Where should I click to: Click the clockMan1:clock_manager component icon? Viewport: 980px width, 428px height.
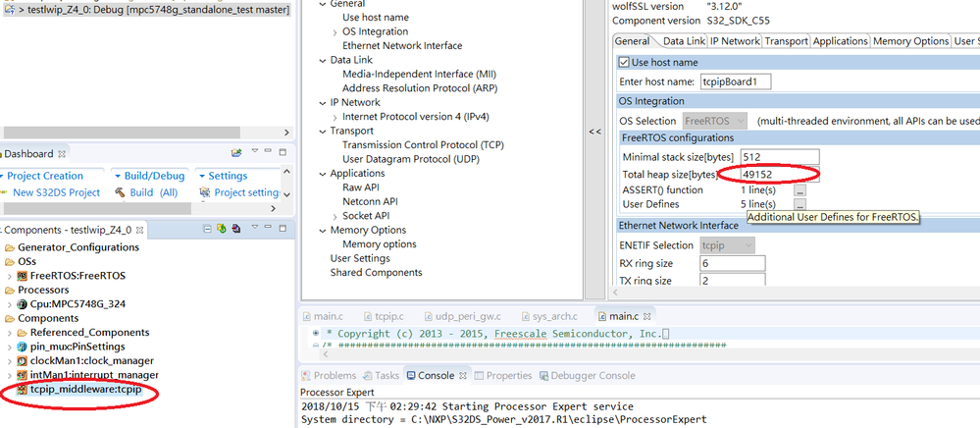tap(22, 361)
